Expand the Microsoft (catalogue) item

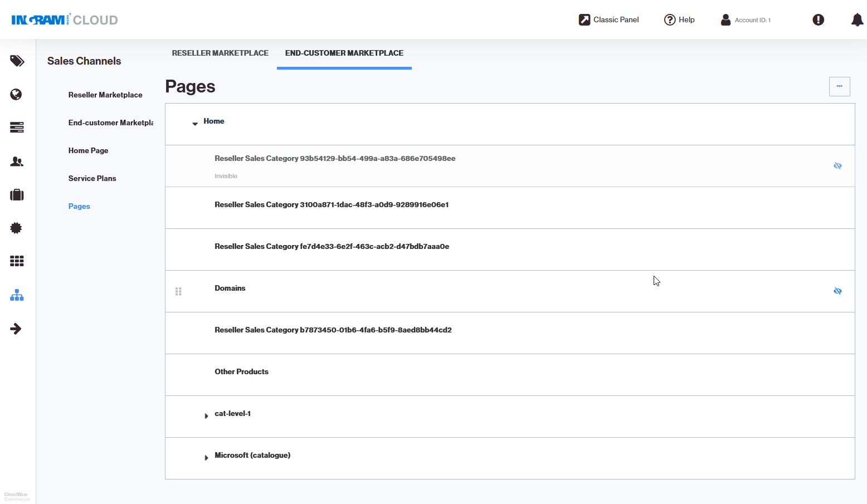207,457
